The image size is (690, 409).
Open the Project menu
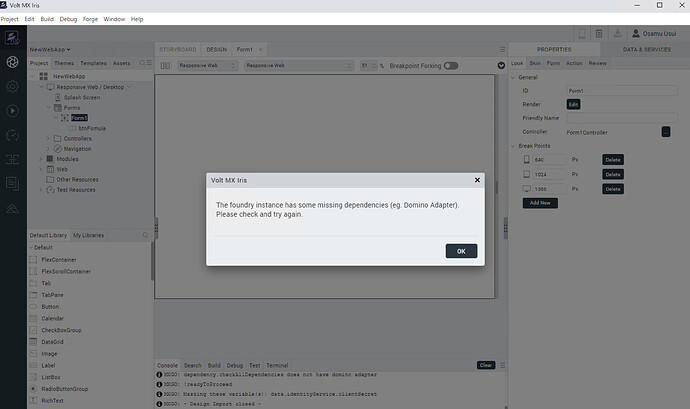tap(9, 19)
